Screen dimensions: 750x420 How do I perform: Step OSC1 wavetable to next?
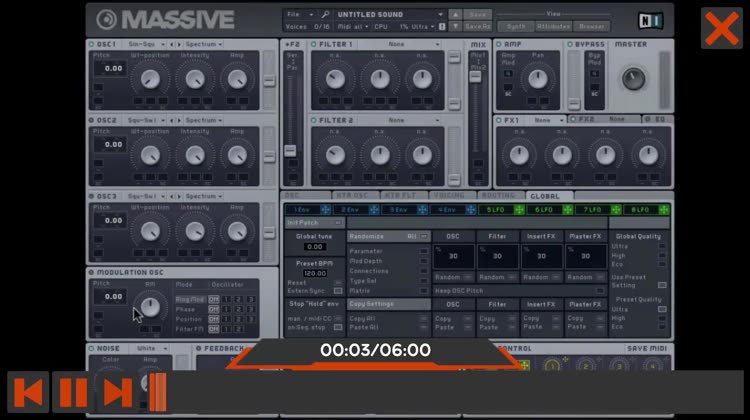(x=179, y=44)
